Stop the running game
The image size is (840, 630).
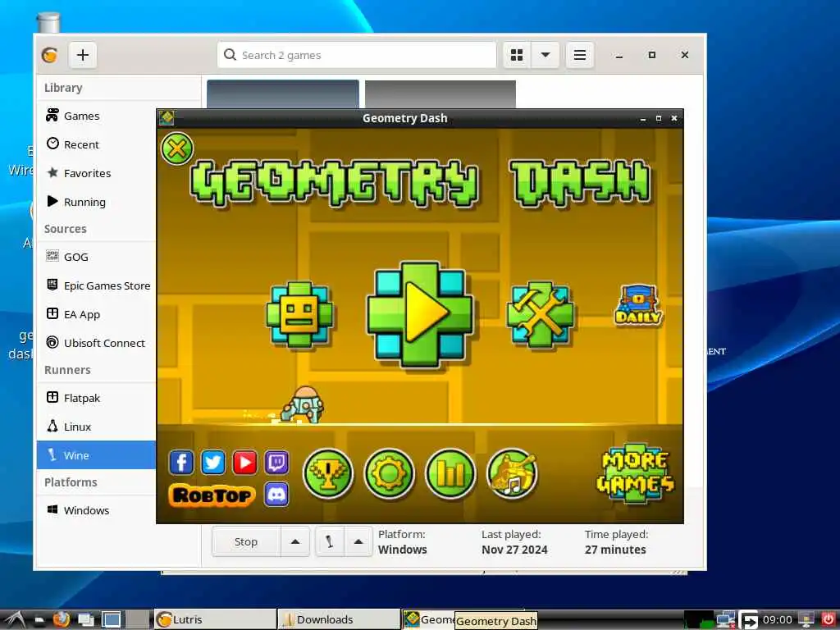click(246, 541)
